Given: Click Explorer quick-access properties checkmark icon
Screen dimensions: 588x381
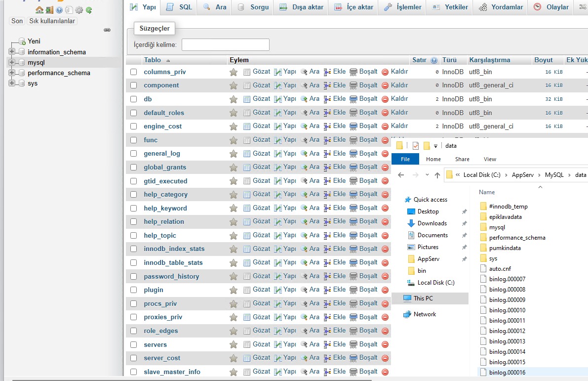Looking at the screenshot, I should click(416, 146).
